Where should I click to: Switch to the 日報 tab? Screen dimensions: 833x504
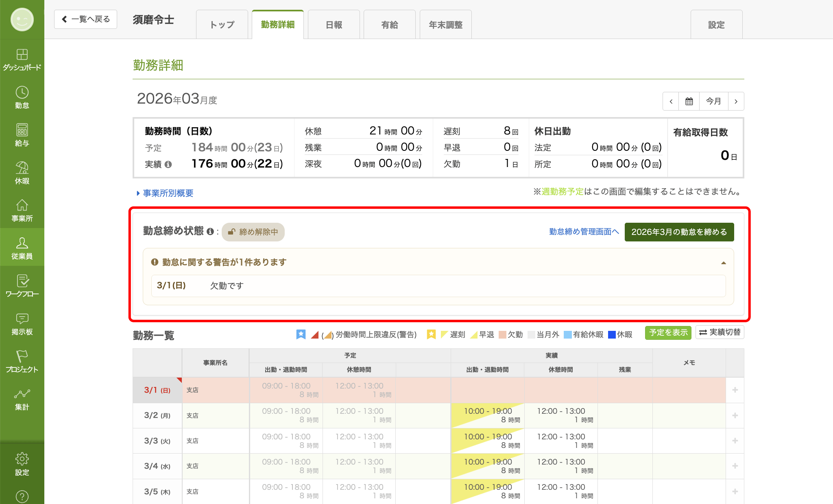point(334,25)
